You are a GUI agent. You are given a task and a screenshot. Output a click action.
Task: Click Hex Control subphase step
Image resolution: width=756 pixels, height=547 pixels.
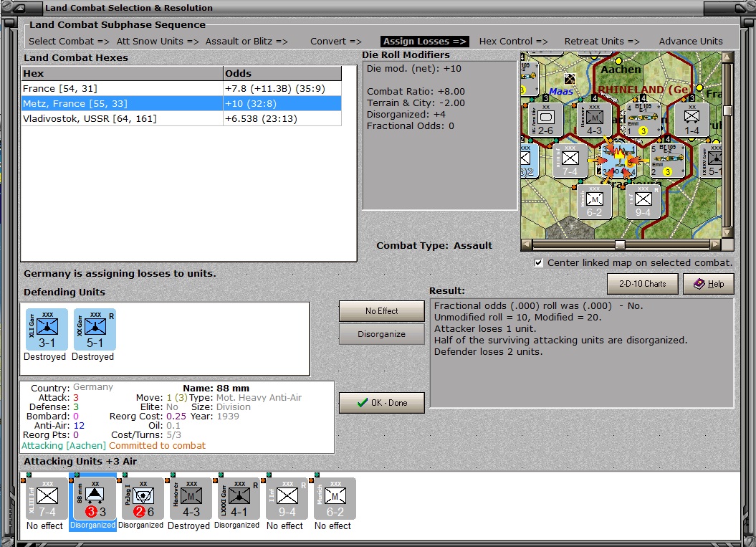click(x=513, y=42)
